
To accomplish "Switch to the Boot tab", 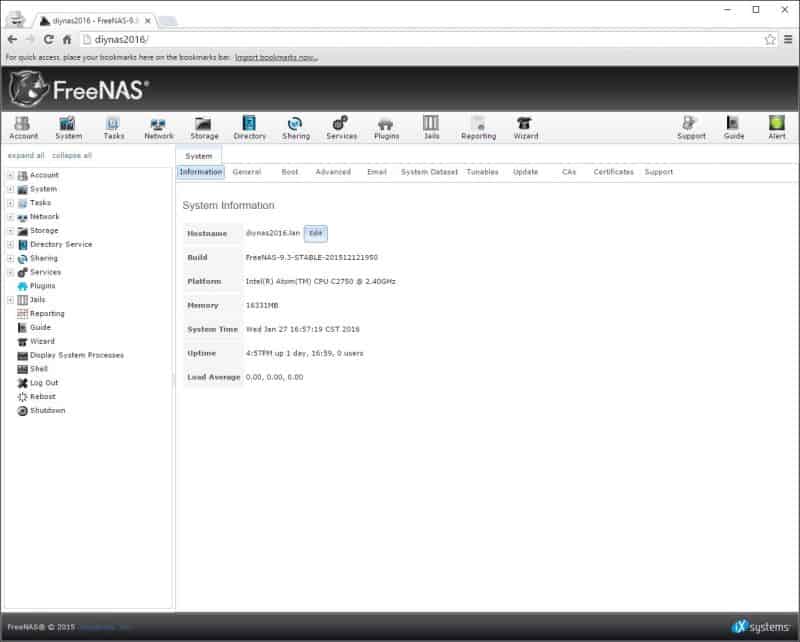I will (x=289, y=172).
